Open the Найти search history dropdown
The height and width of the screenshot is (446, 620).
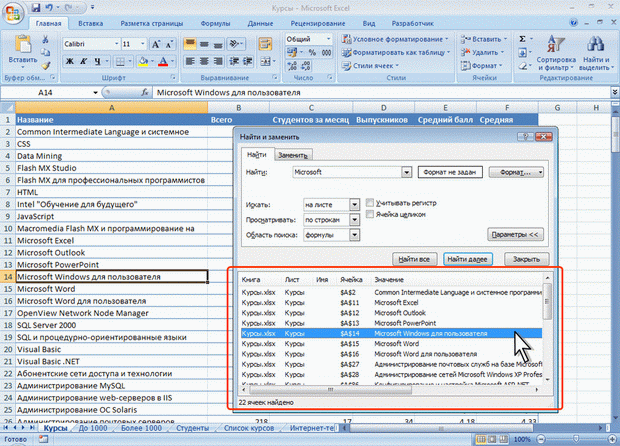pos(406,172)
